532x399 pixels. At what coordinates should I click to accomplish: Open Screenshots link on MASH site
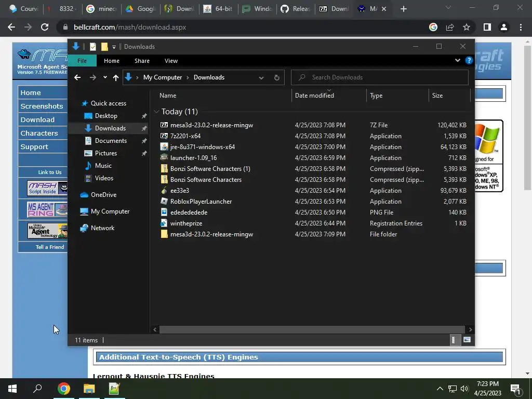pyautogui.click(x=42, y=106)
